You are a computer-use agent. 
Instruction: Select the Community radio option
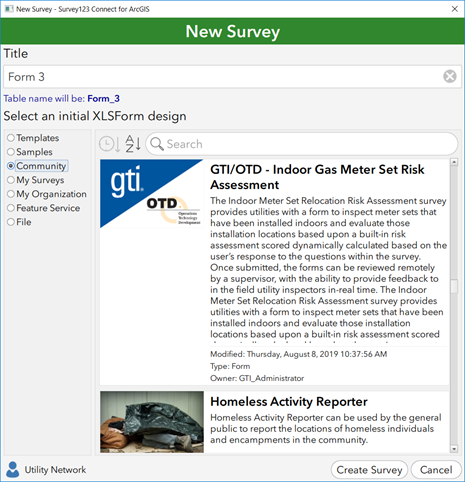tap(37, 166)
